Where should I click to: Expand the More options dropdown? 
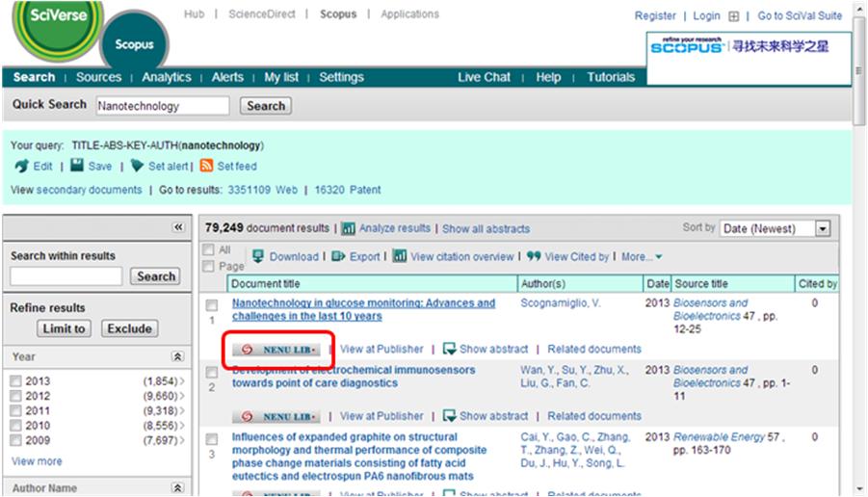click(x=642, y=257)
